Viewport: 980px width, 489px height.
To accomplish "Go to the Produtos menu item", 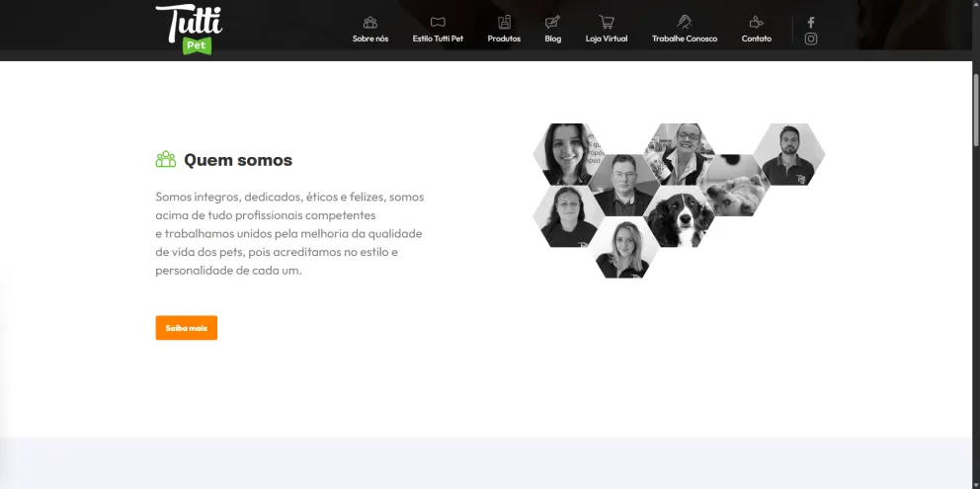I will coord(504,39).
